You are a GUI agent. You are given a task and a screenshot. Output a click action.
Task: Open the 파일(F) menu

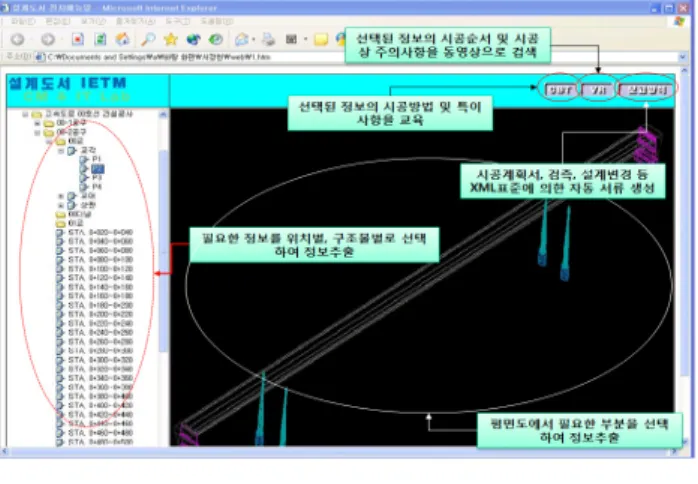coord(23,21)
